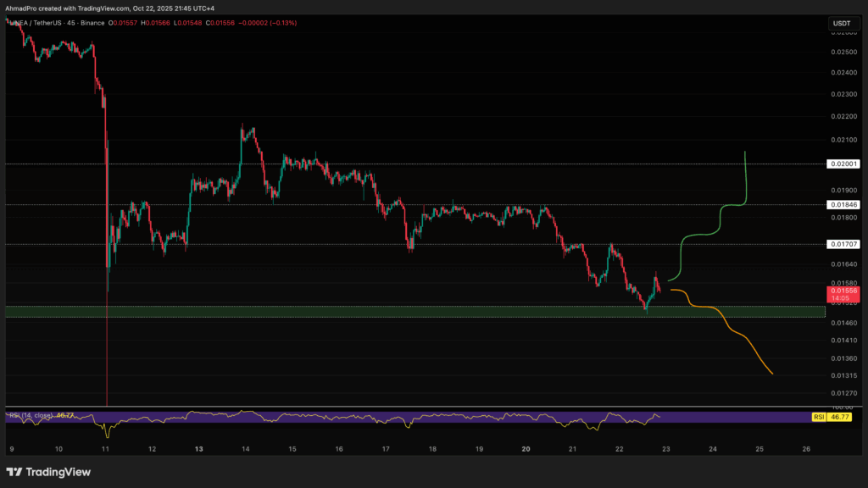Image resolution: width=868 pixels, height=488 pixels.
Task: Click the RSI 46.77 value label on scale
Action: 839,417
